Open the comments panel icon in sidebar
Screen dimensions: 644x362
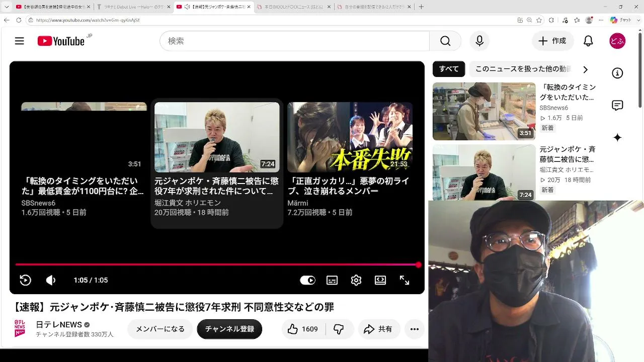point(617,106)
